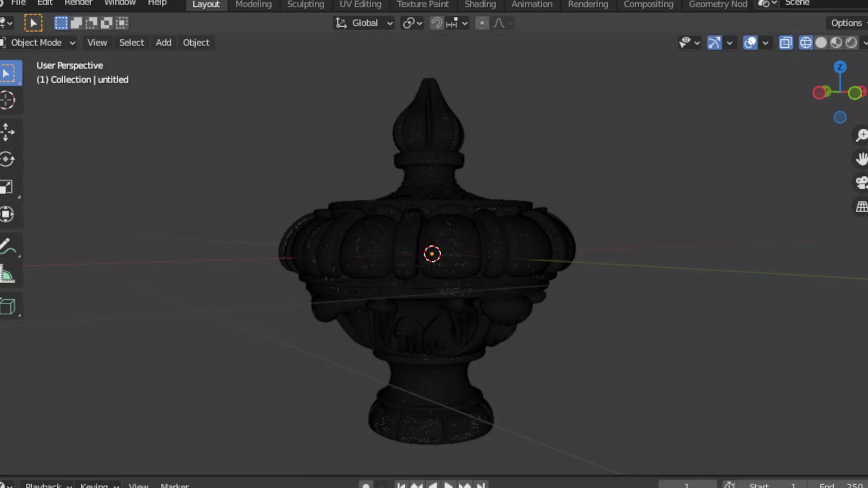Screen dimensions: 868x488
Task: Switch perspective/orthographic with grid icon
Action: pos(861,207)
